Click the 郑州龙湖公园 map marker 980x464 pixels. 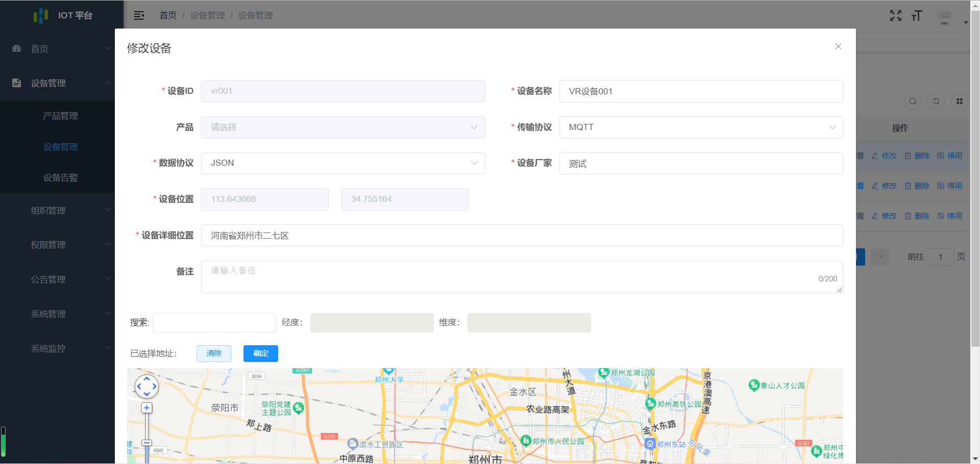604,373
